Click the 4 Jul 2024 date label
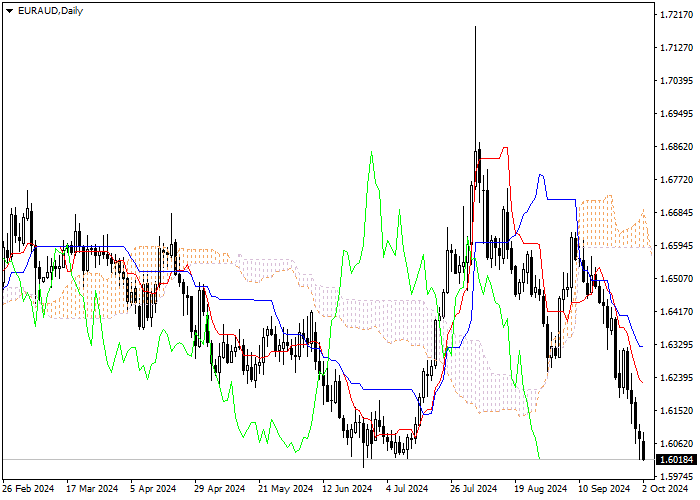Screen dimensions: 700x500 407,489
